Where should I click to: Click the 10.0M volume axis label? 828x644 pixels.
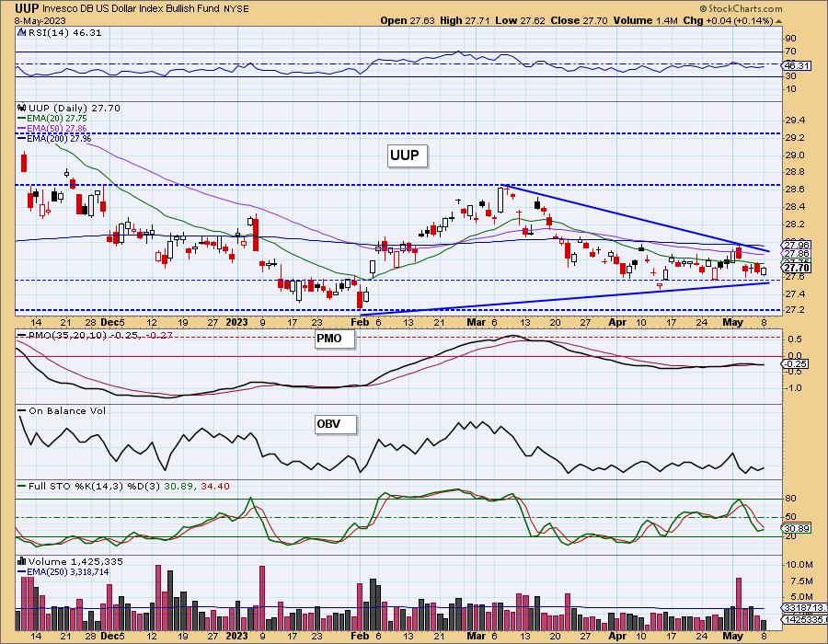pos(799,564)
